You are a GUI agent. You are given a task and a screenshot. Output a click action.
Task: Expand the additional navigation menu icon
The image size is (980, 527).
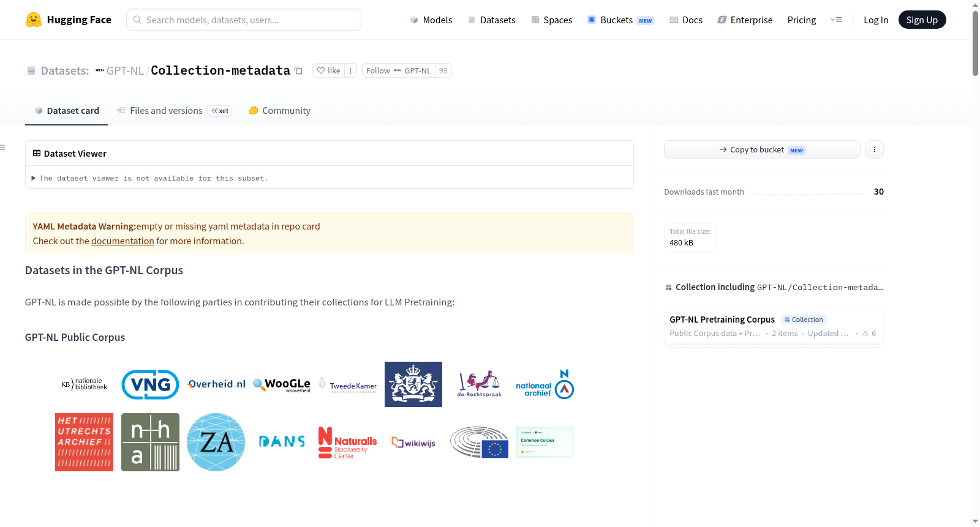(x=836, y=20)
